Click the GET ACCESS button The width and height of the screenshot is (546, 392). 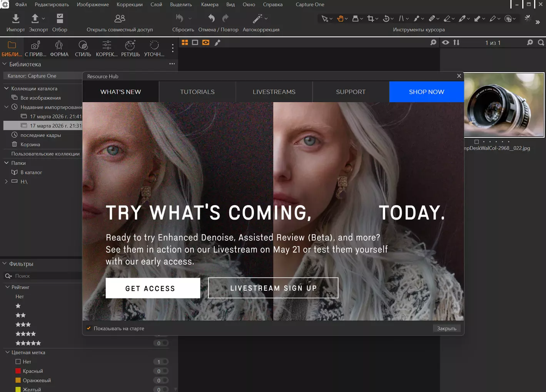(x=153, y=288)
